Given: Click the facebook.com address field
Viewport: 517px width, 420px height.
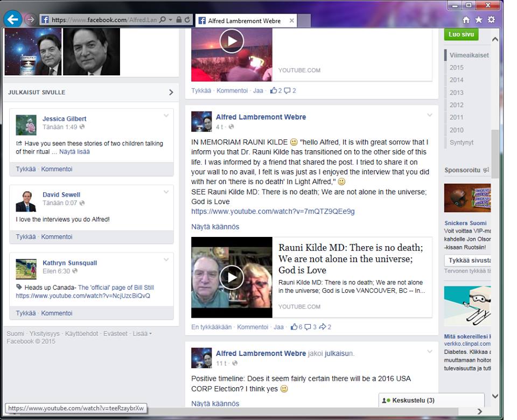Looking at the screenshot, I should [104, 20].
